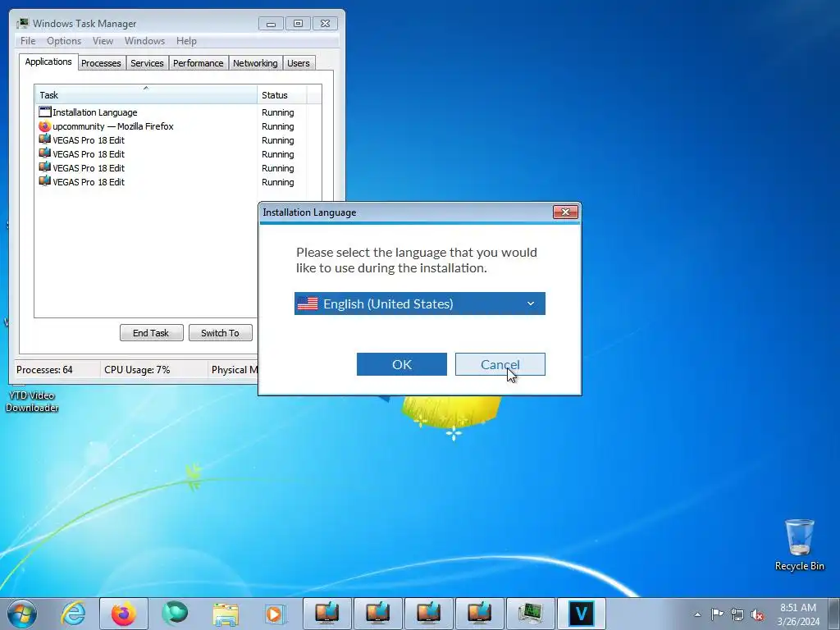This screenshot has width=840, height=630.
Task: Open the View menu in Task Manager
Action: [x=103, y=41]
